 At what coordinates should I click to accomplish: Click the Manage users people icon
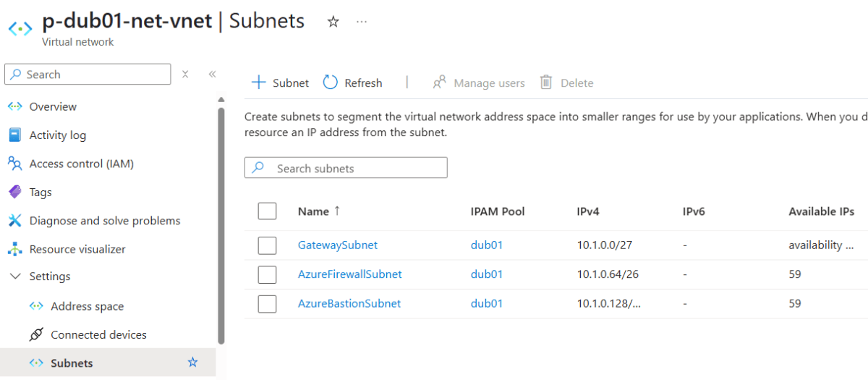pyautogui.click(x=439, y=83)
